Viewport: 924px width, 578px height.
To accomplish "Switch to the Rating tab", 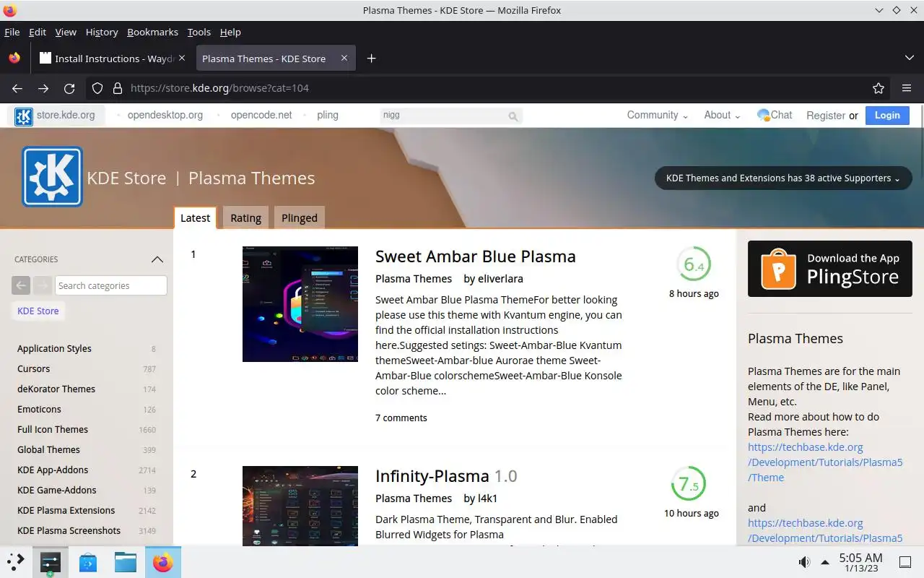I will point(245,217).
